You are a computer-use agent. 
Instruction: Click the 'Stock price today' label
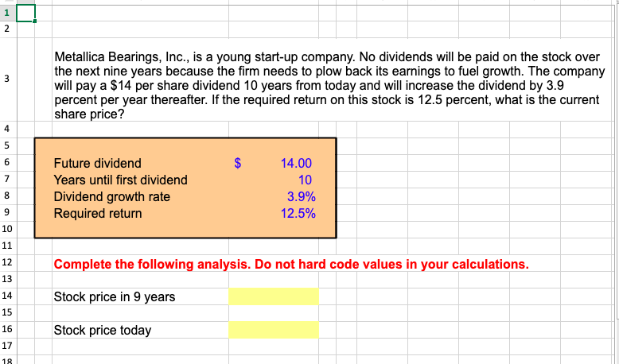(103, 330)
